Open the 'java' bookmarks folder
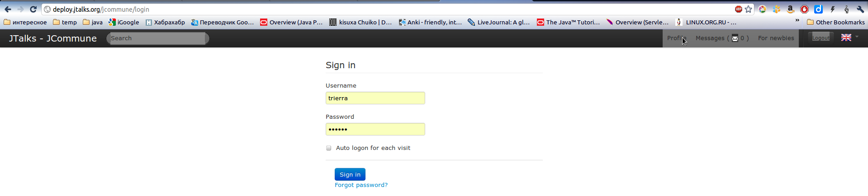 93,22
